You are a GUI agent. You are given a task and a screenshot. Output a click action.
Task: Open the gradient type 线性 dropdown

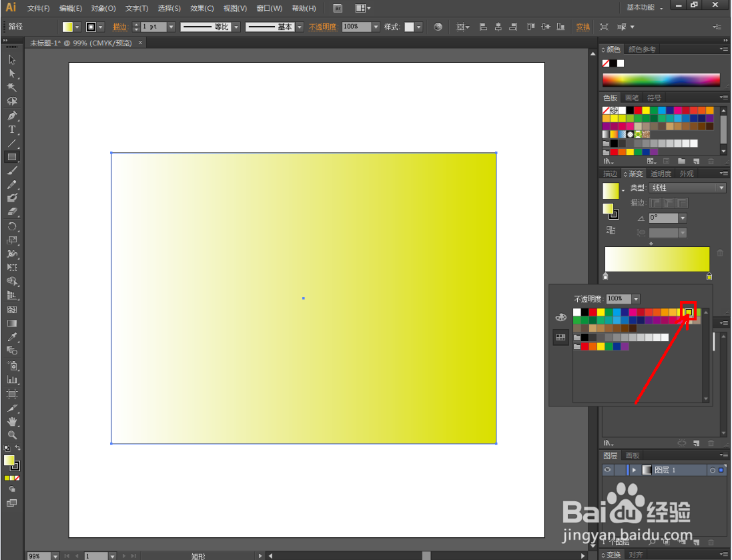pos(721,188)
